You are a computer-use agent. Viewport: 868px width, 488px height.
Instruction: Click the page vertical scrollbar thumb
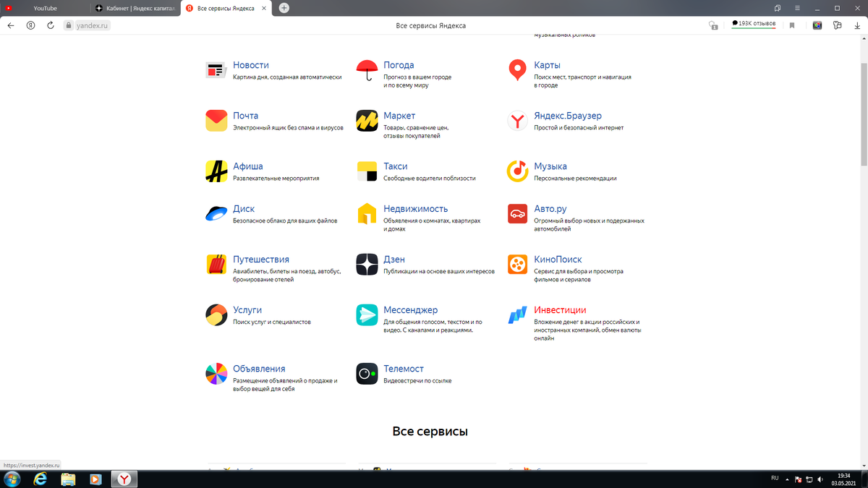pyautogui.click(x=864, y=114)
